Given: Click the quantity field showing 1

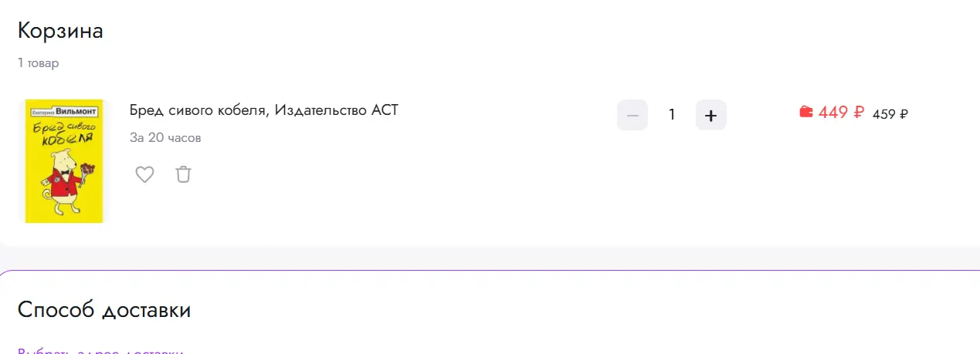Looking at the screenshot, I should (x=672, y=116).
